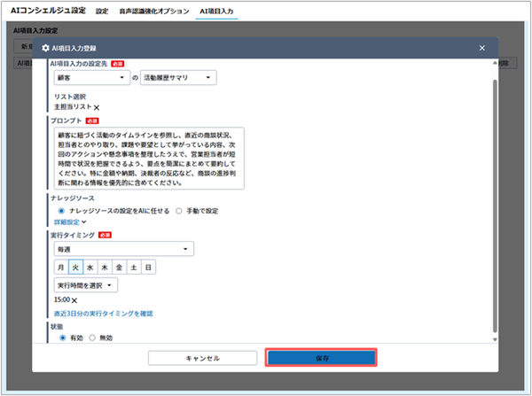
Task: Click the リスト選択 label
Action: click(x=70, y=97)
